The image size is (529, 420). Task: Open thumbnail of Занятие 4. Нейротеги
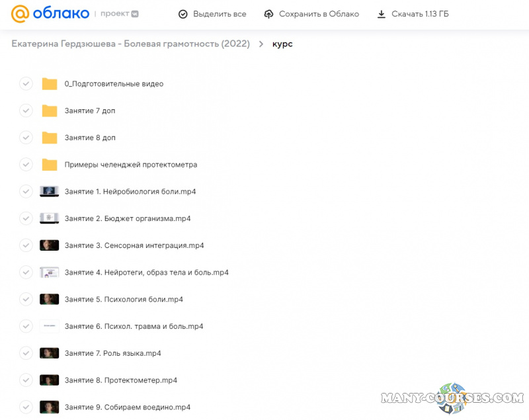point(50,273)
